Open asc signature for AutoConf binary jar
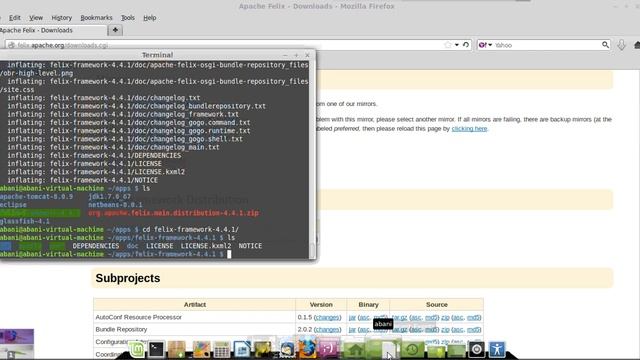 tap(364, 317)
